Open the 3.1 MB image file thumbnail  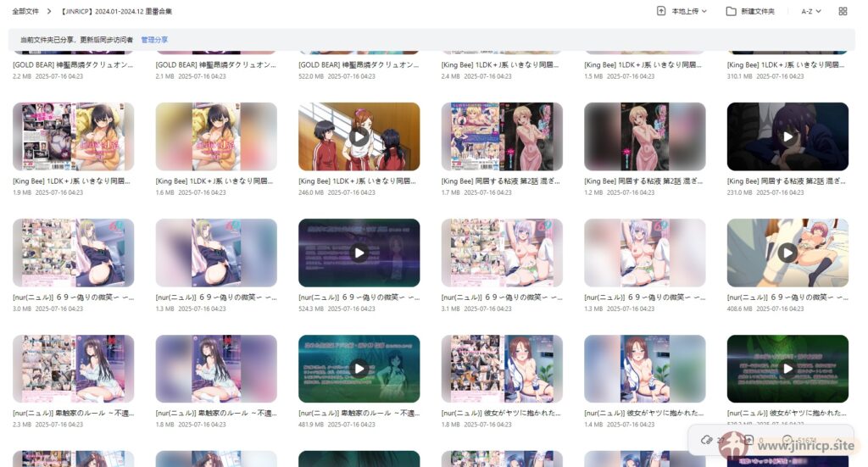pos(502,253)
